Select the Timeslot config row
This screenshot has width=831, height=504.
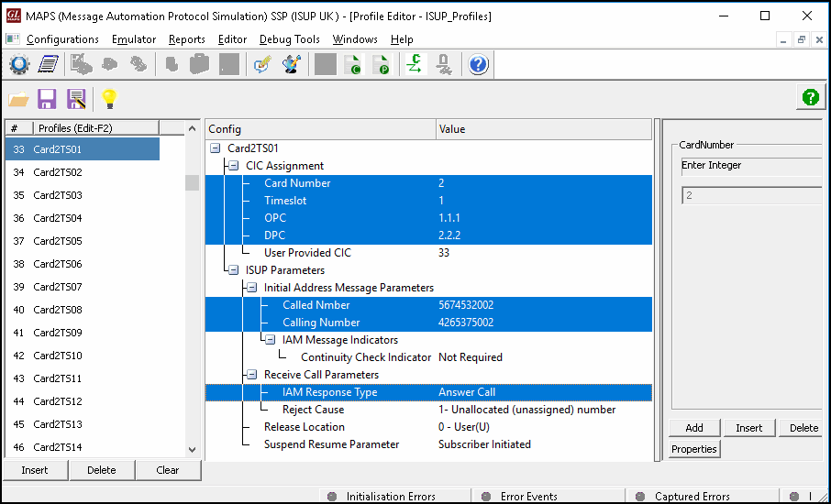(428, 201)
